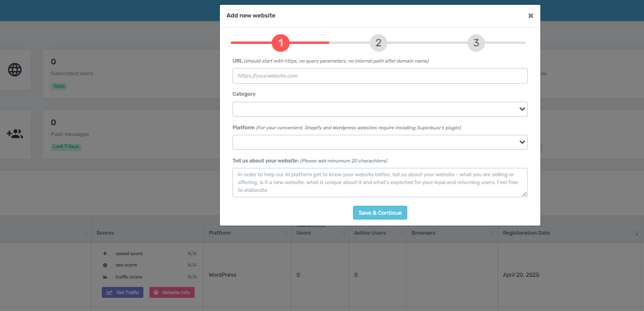This screenshot has width=644, height=311.
Task: Click the Tell us about your website textarea
Action: (x=380, y=182)
